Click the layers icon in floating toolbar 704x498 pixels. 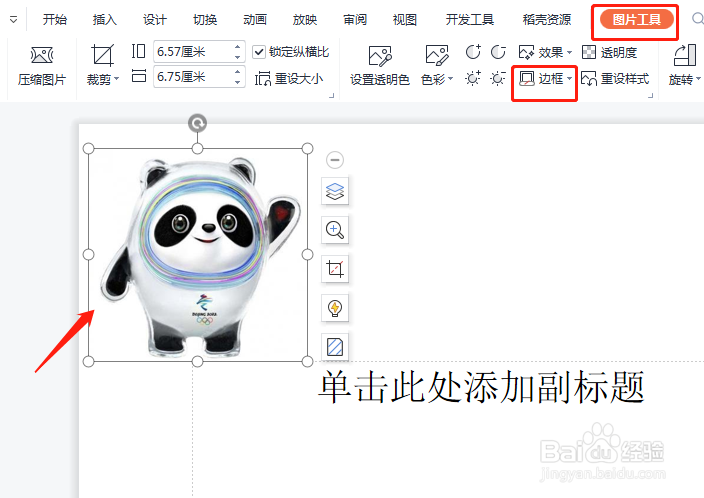pos(335,191)
